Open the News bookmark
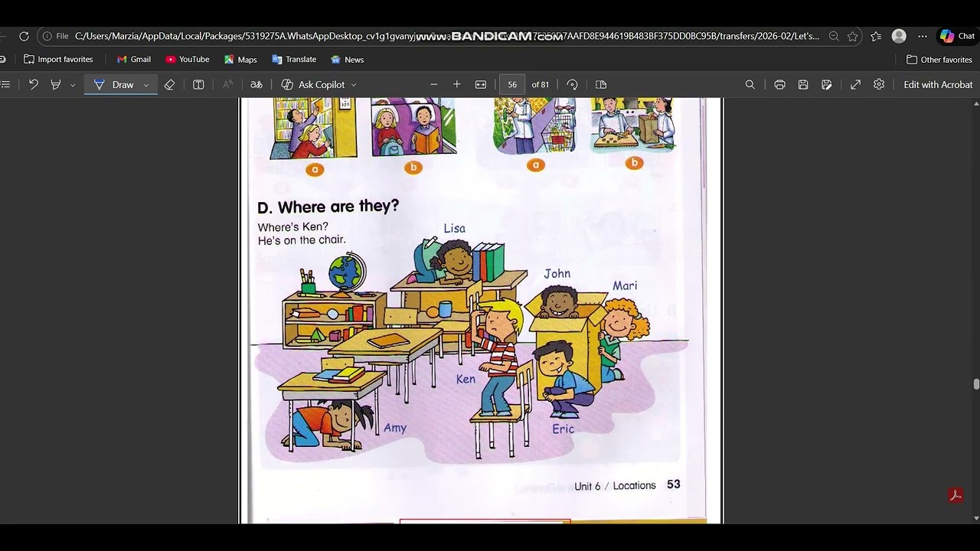 coord(347,60)
